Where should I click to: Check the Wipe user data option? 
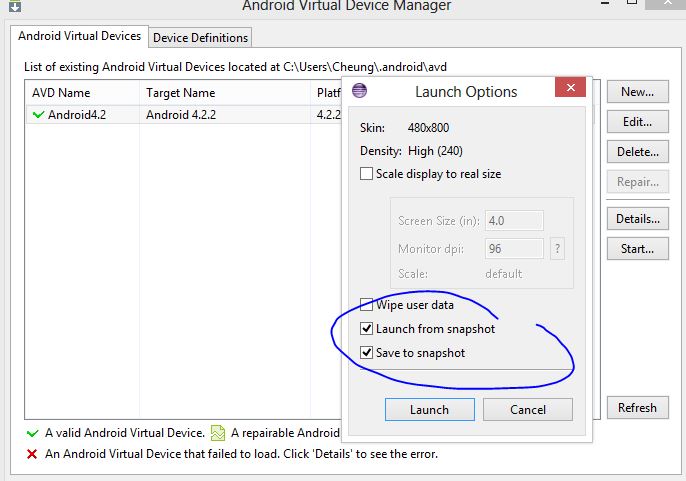pyautogui.click(x=366, y=305)
